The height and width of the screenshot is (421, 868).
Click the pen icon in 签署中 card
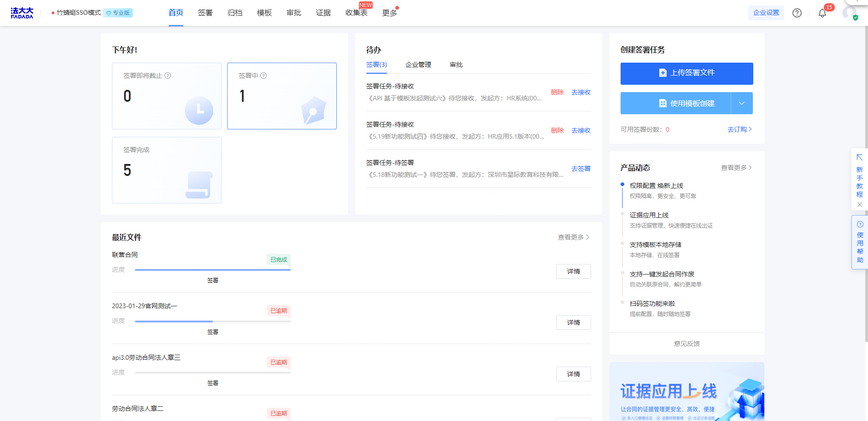click(314, 111)
